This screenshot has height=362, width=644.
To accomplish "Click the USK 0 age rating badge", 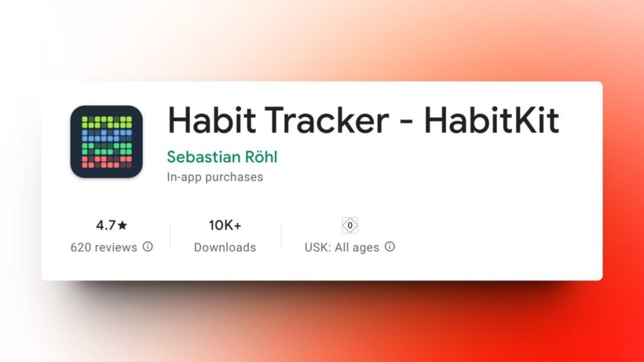I will (x=350, y=225).
